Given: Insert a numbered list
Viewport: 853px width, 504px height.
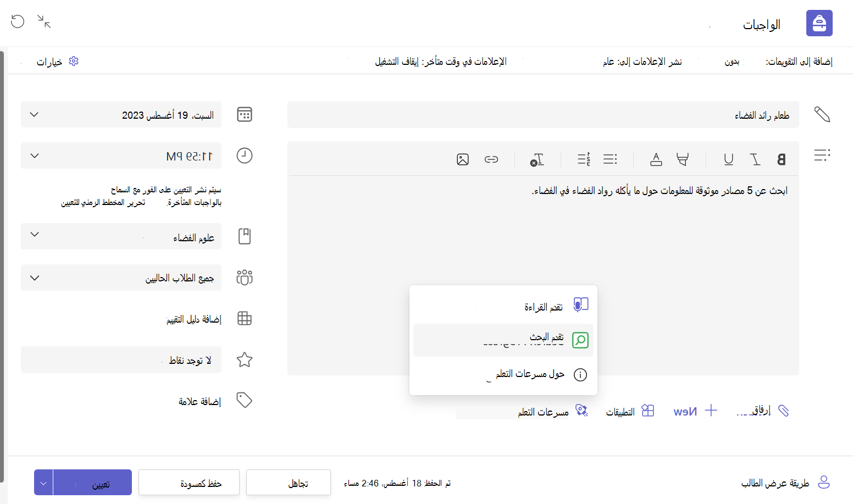Looking at the screenshot, I should click(584, 159).
